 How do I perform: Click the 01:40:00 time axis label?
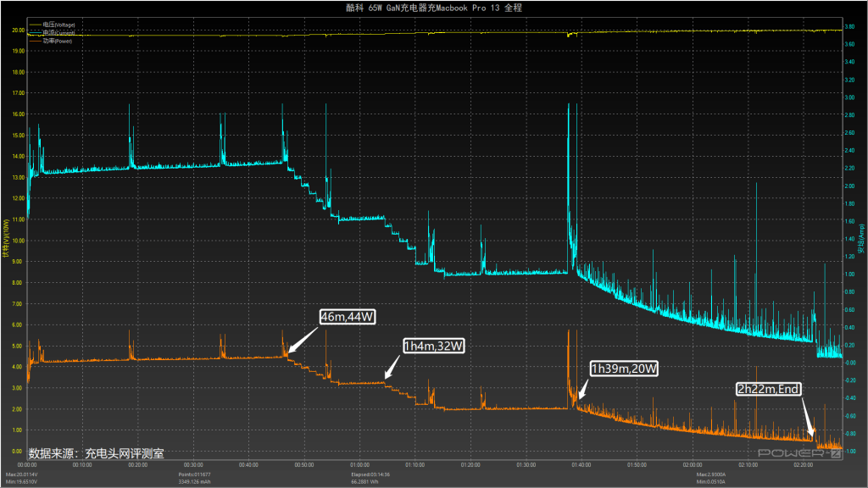581,465
